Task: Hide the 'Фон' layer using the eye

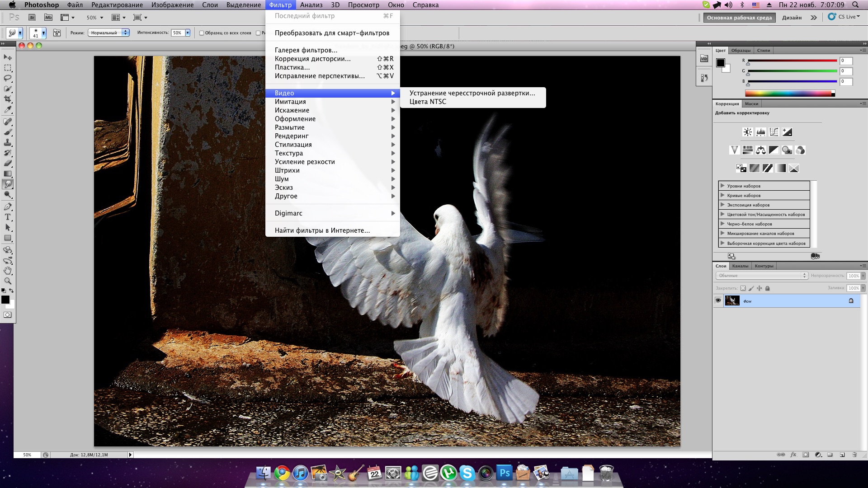Action: click(718, 300)
